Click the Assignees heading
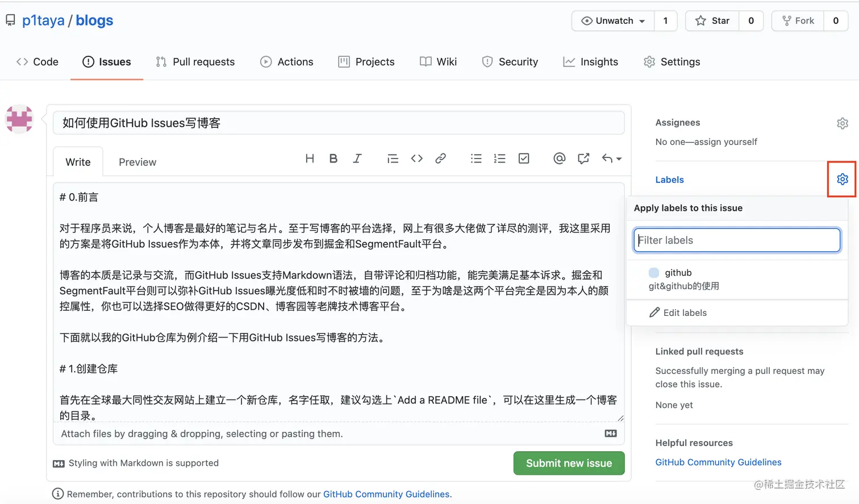Image resolution: width=859 pixels, height=504 pixels. 678,123
